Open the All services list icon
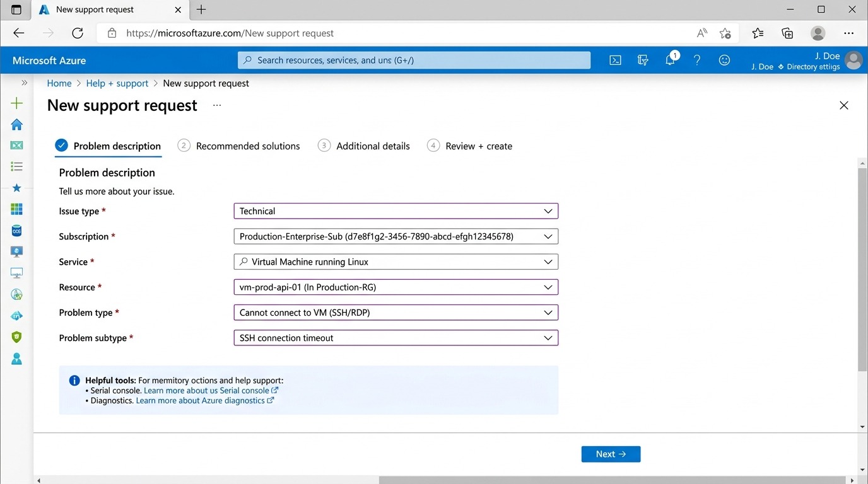 [x=17, y=166]
